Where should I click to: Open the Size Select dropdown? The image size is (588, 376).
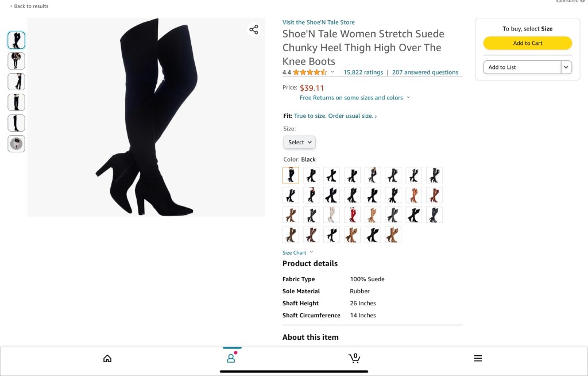pyautogui.click(x=300, y=142)
